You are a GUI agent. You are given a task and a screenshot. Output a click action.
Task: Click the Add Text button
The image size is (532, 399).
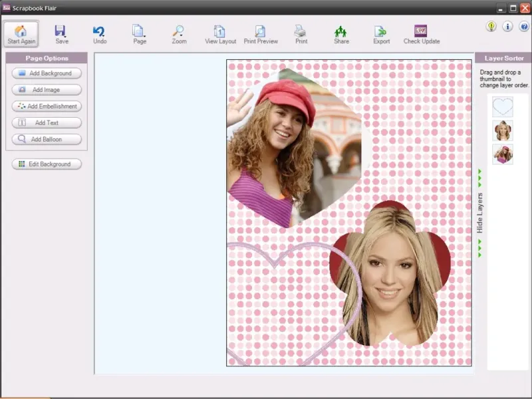tap(47, 122)
